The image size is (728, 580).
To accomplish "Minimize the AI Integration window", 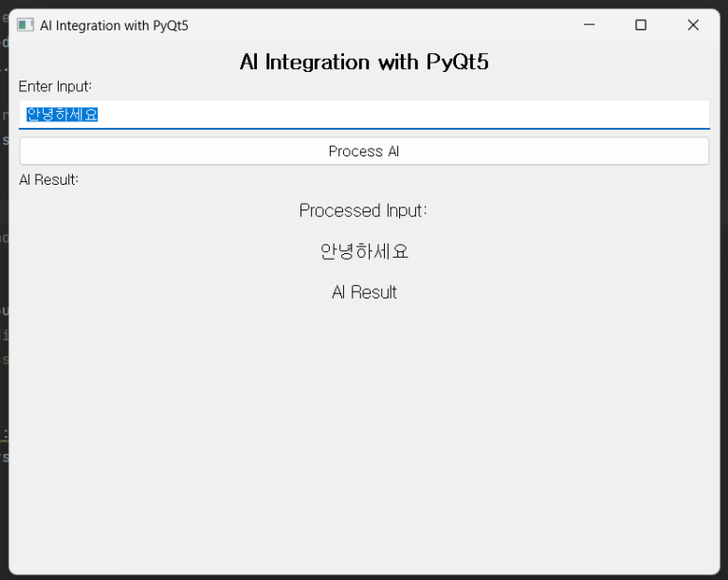I will pos(589,26).
